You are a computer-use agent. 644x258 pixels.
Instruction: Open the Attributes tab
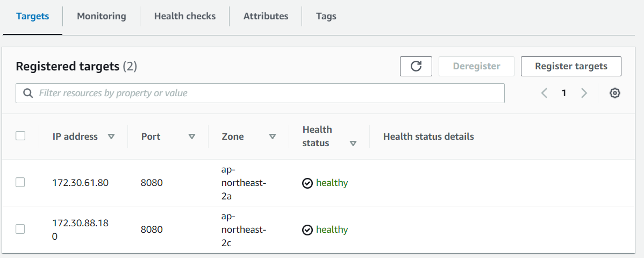(x=266, y=16)
